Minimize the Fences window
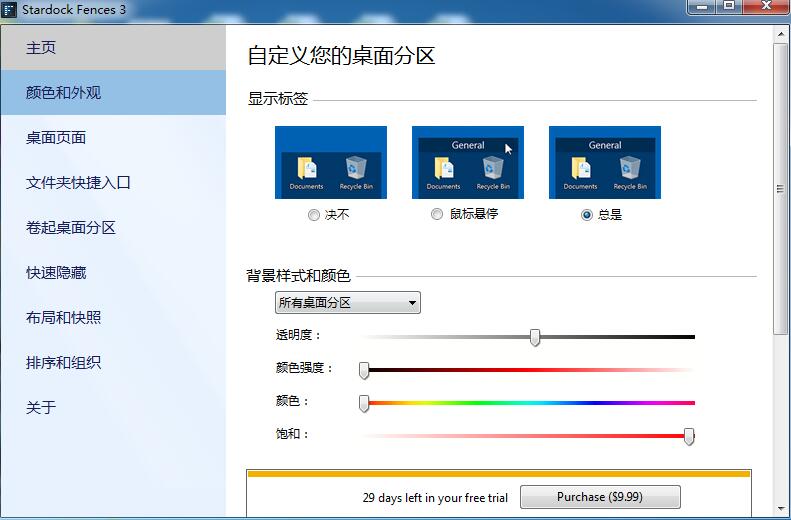791x520 pixels. point(702,7)
